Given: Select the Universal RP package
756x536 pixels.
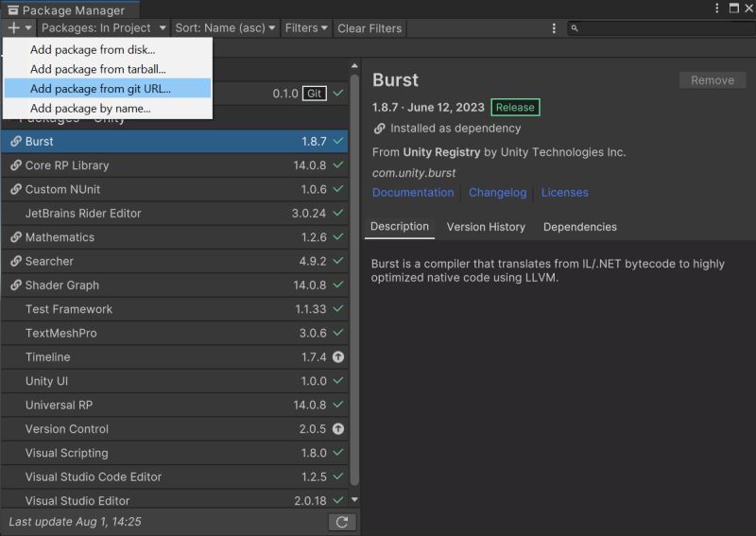Looking at the screenshot, I should point(175,405).
